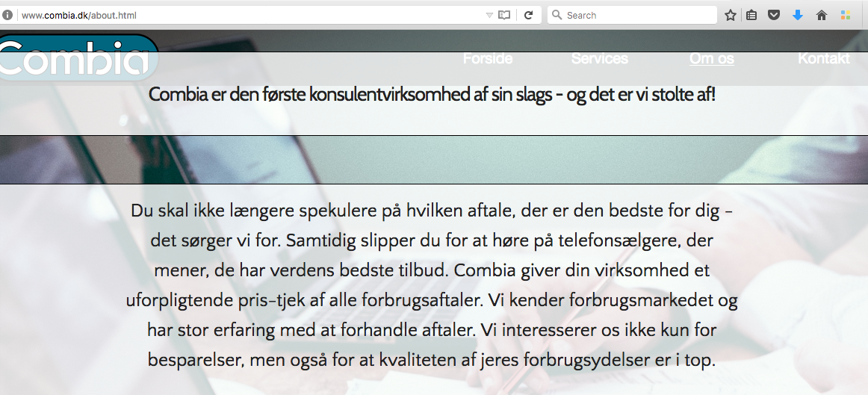Click the Combia logo

tap(75, 57)
